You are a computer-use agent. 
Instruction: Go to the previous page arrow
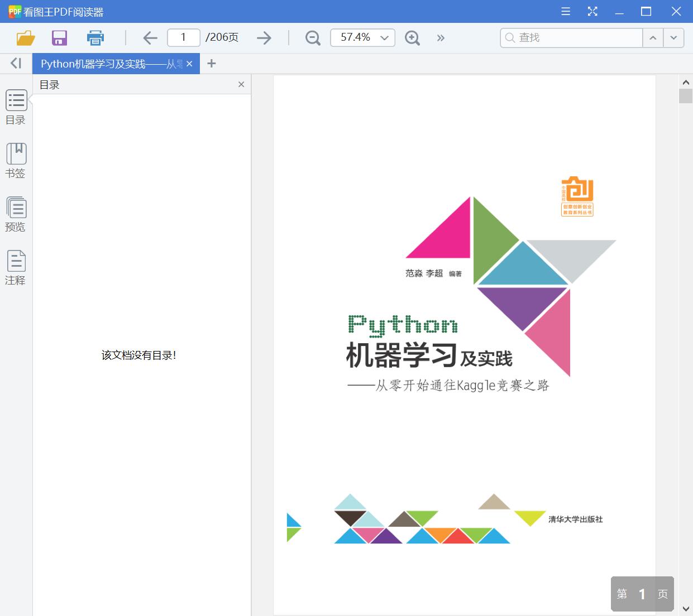(150, 37)
